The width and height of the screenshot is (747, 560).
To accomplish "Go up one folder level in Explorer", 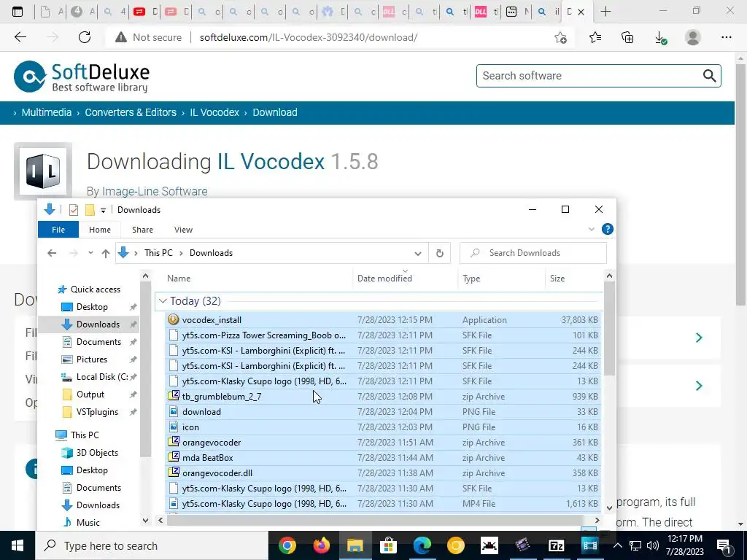I will (x=105, y=253).
